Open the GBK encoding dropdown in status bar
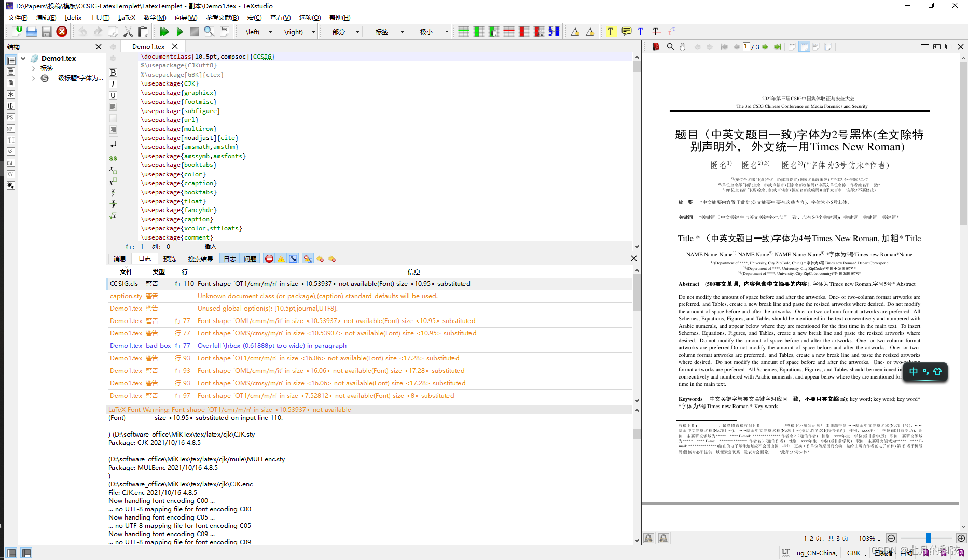968x560 pixels. point(854,553)
